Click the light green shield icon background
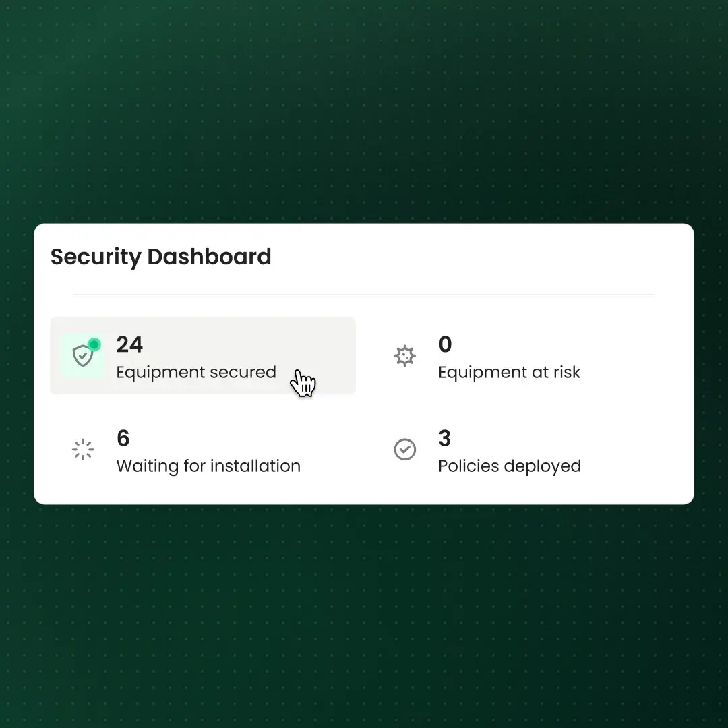Screen dimensions: 728x728 [x=83, y=356]
